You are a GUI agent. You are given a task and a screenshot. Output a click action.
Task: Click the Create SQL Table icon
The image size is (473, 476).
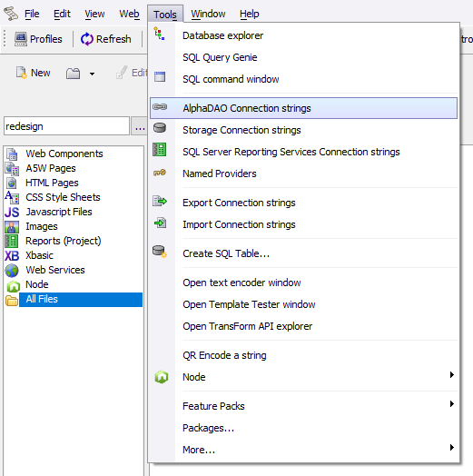pos(160,252)
